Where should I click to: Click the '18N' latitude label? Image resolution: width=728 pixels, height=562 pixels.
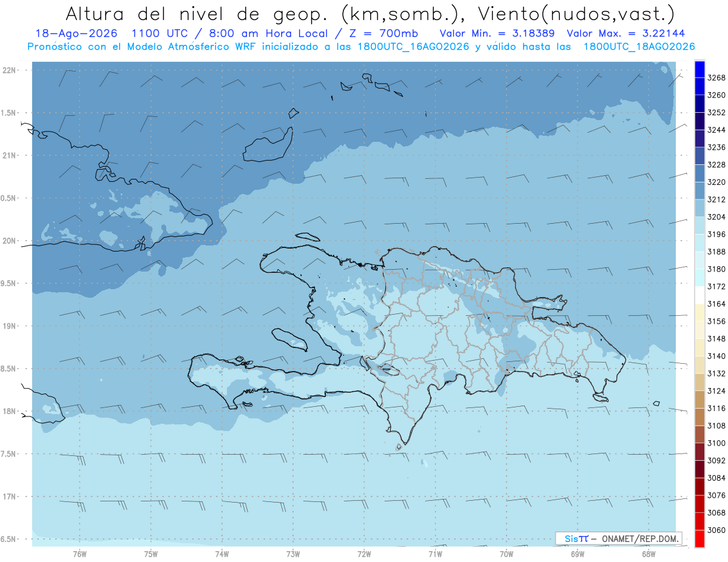click(10, 411)
